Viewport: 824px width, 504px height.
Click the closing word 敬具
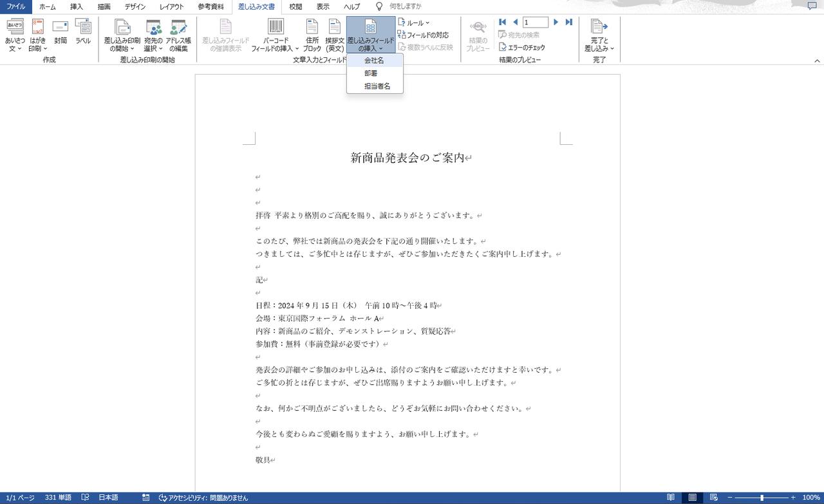(x=263, y=460)
